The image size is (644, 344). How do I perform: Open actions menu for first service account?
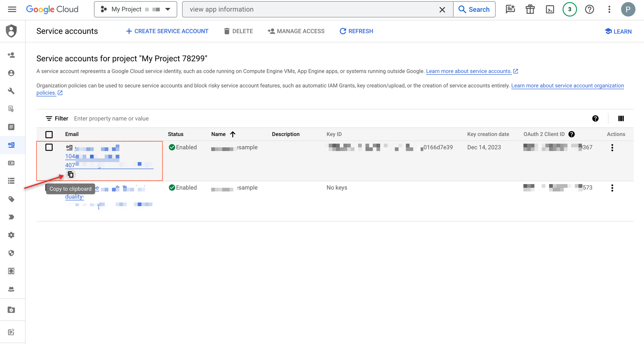[612, 148]
